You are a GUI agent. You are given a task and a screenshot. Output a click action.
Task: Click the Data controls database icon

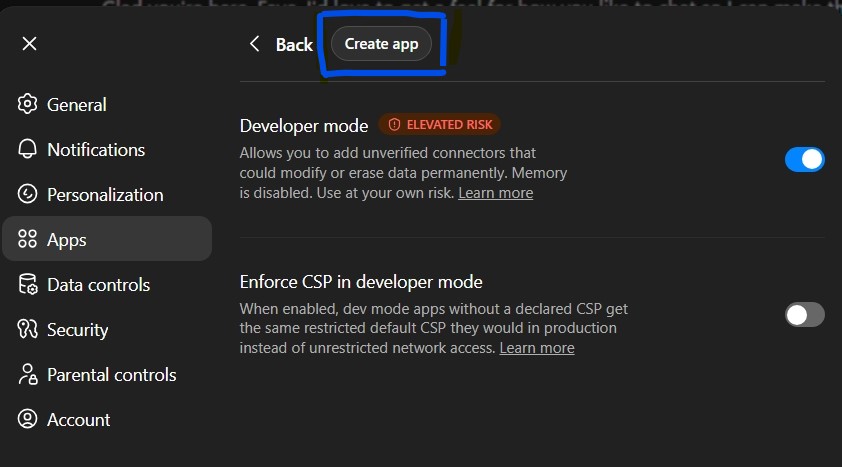[x=27, y=284]
